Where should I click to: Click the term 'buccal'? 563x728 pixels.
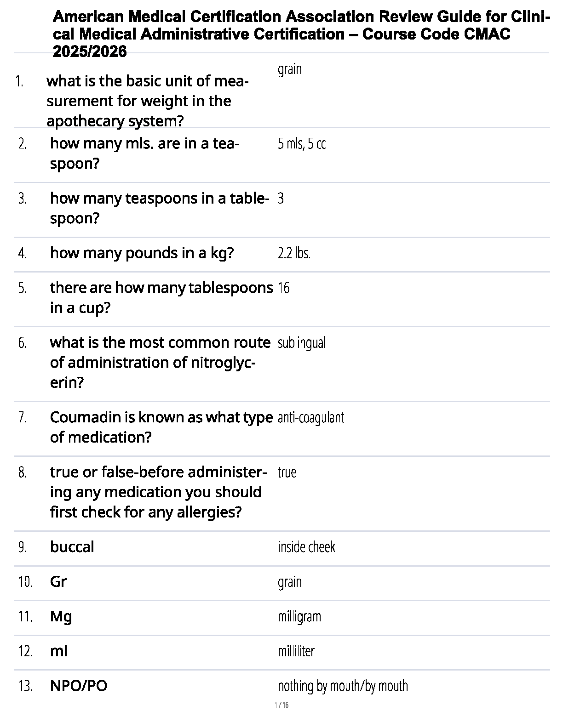(x=72, y=547)
